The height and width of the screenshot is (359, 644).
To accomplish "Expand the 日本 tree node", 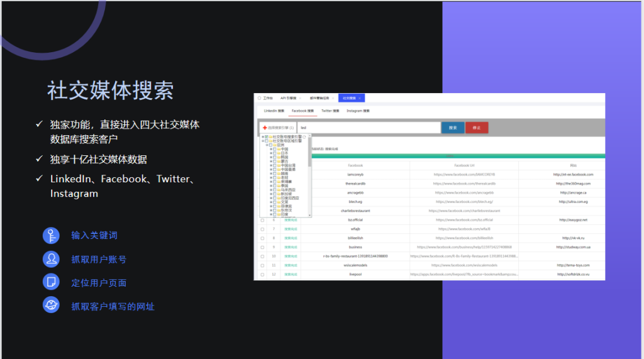I will [271, 153].
